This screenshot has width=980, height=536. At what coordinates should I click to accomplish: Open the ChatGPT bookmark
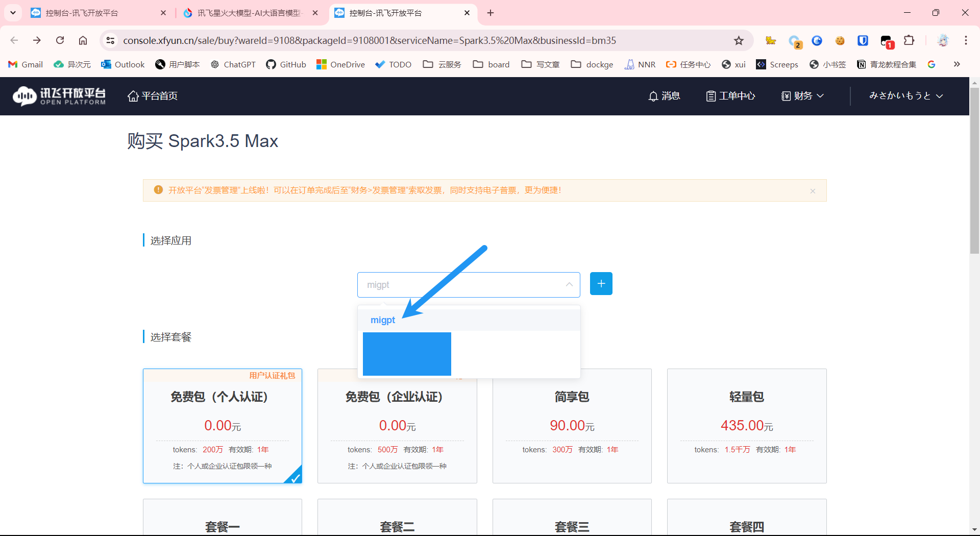point(233,64)
